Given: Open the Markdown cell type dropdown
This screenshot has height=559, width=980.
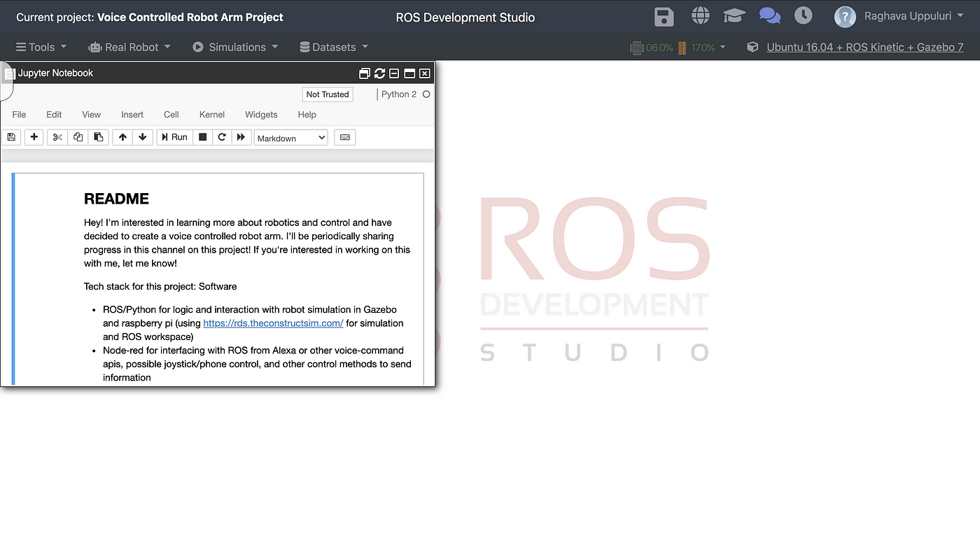Looking at the screenshot, I should pos(291,138).
